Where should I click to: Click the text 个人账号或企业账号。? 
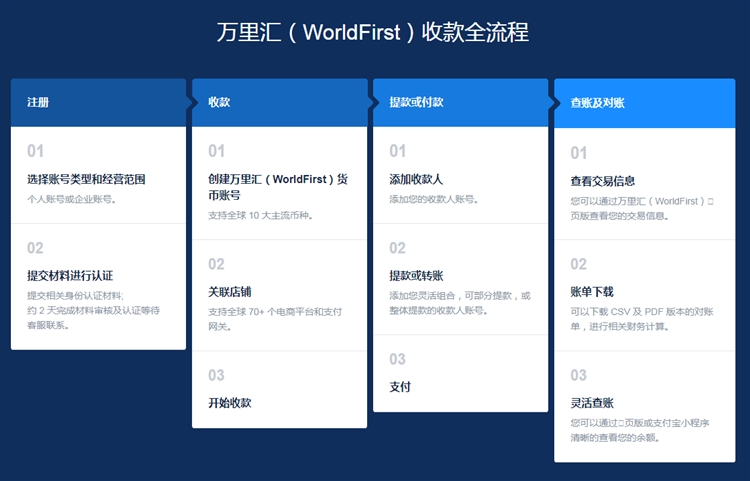(x=72, y=199)
